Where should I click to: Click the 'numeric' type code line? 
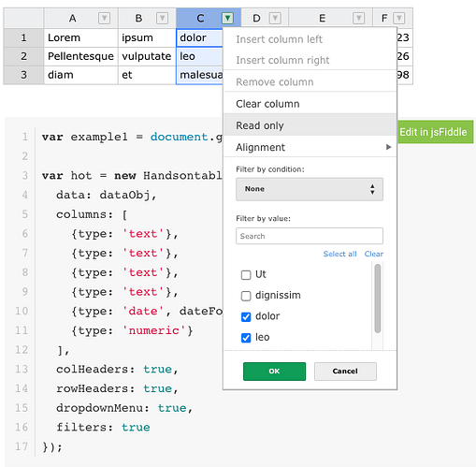tap(132, 330)
